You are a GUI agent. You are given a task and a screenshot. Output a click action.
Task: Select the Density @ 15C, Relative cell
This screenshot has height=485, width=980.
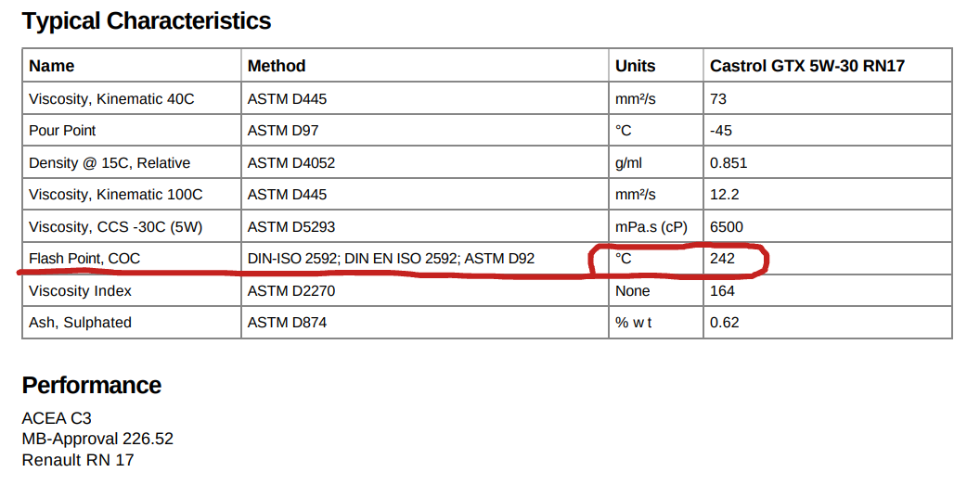pyautogui.click(x=110, y=163)
